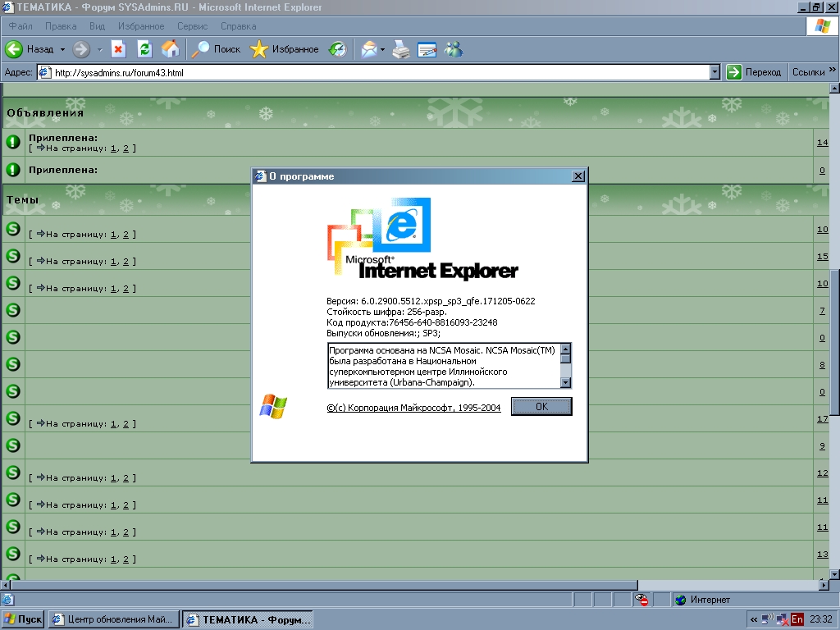Click the Пуск start button
The width and height of the screenshot is (840, 630).
tap(23, 619)
